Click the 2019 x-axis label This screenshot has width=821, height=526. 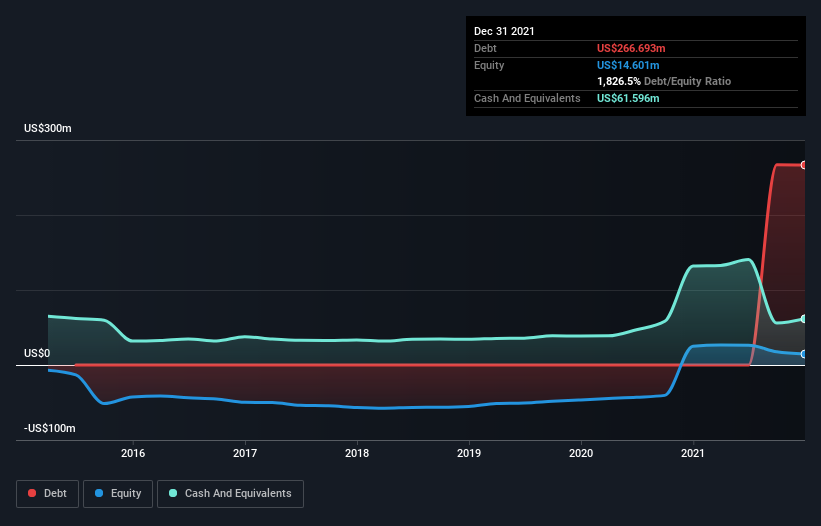pos(469,453)
